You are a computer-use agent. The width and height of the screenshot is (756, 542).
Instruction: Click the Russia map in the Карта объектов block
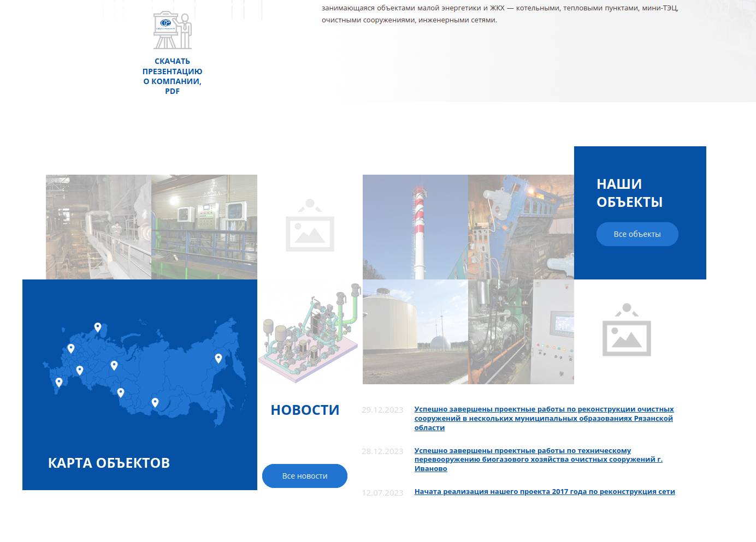tap(145, 371)
